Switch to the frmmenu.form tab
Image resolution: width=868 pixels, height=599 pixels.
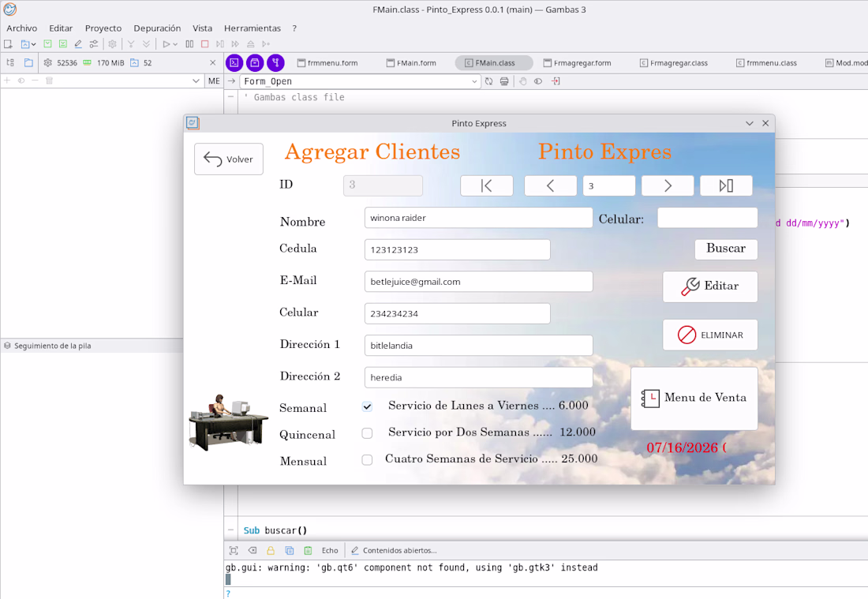[327, 63]
